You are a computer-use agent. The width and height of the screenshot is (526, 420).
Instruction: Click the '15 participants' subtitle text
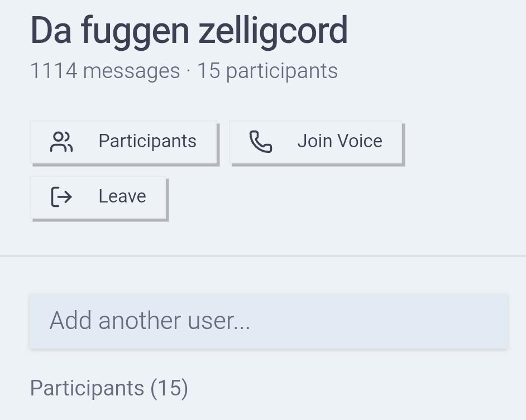pos(267,71)
